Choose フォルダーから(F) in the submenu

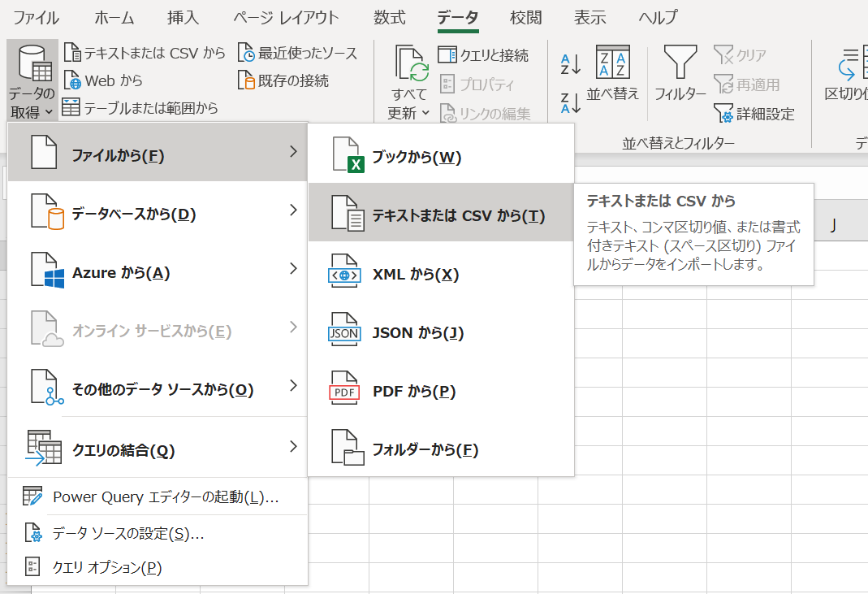coord(441,447)
